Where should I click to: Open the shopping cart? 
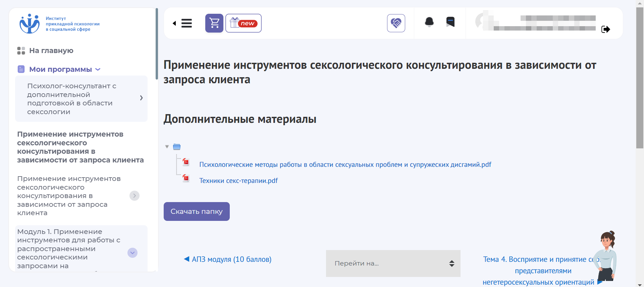pyautogui.click(x=214, y=23)
